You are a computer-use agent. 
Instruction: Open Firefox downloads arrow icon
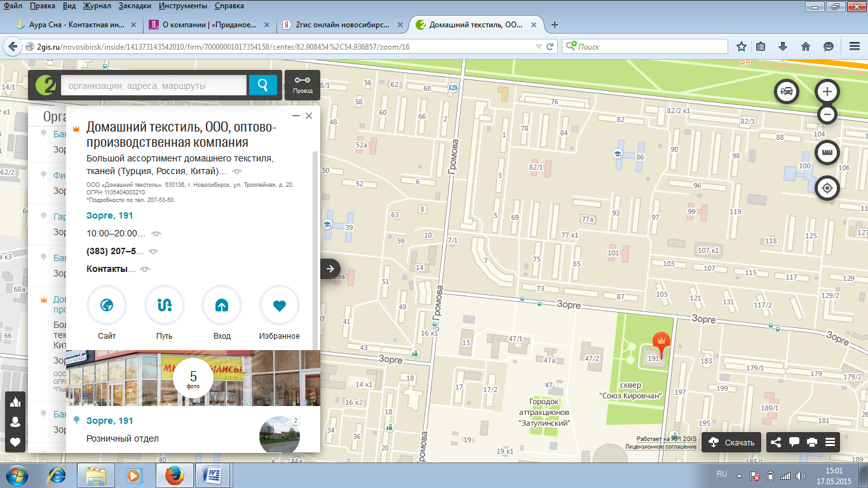[783, 46]
